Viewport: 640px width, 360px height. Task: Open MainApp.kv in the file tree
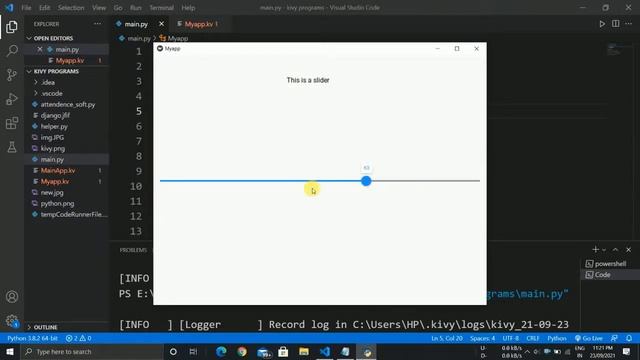pos(58,171)
